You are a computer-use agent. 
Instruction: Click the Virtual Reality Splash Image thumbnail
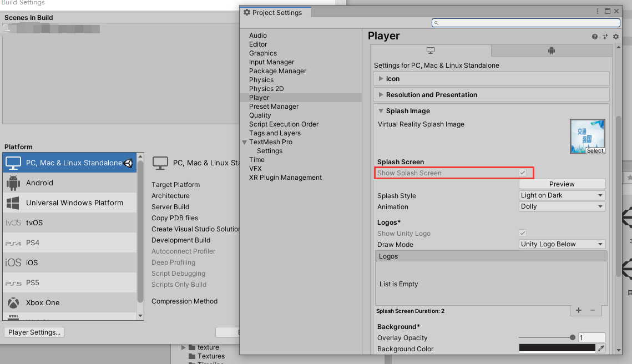click(x=587, y=136)
